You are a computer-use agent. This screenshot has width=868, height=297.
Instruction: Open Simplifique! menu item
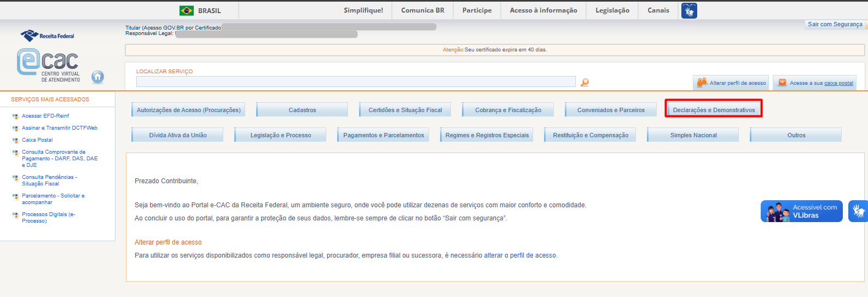coord(363,10)
